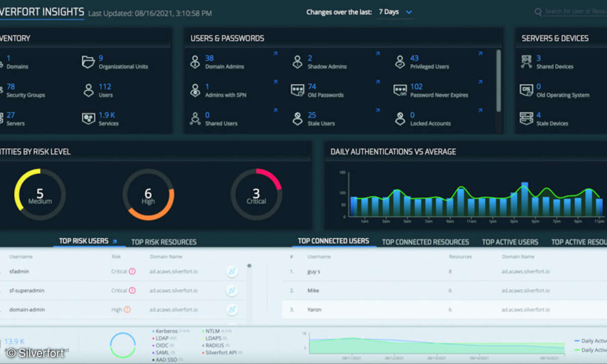The height and width of the screenshot is (364, 607).
Task: Click the 112 Users count
Action: pos(105,86)
